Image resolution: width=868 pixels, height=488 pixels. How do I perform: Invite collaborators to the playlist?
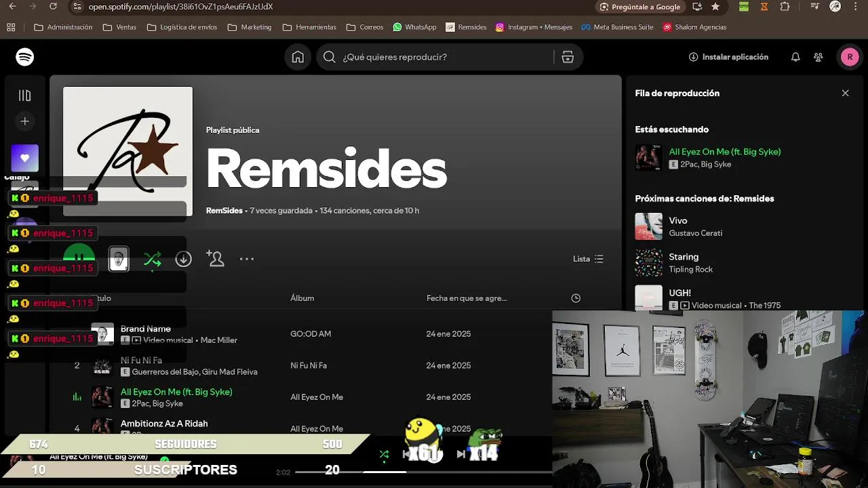(215, 258)
